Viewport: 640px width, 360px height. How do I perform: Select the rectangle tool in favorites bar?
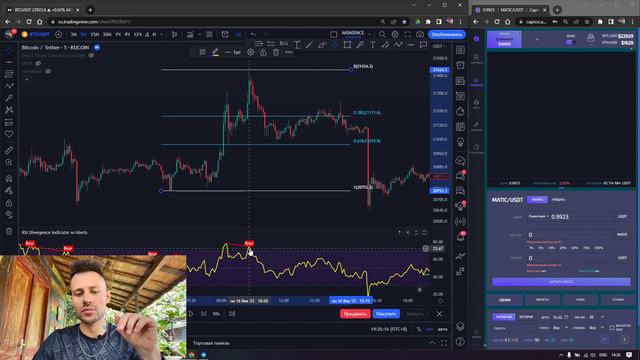click(347, 44)
